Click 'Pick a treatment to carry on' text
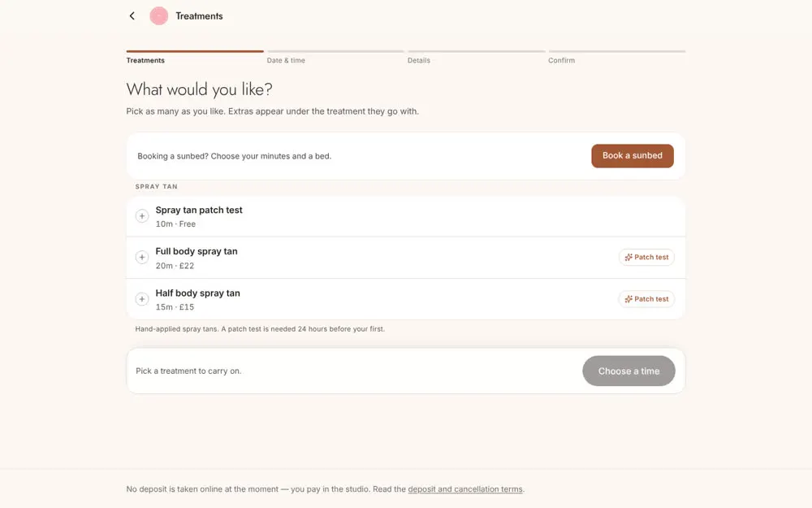The width and height of the screenshot is (812, 508). click(188, 371)
